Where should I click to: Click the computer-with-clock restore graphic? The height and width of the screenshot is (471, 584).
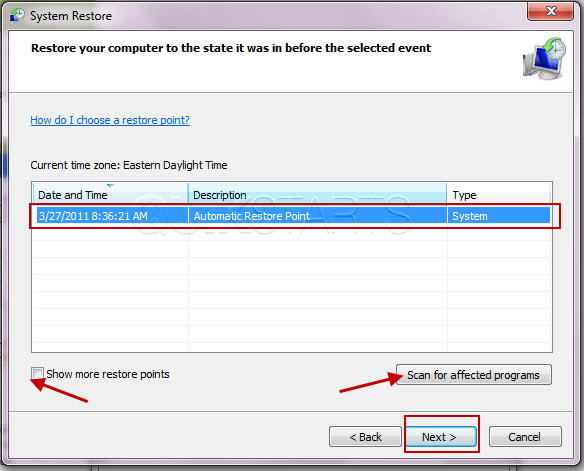(x=544, y=58)
